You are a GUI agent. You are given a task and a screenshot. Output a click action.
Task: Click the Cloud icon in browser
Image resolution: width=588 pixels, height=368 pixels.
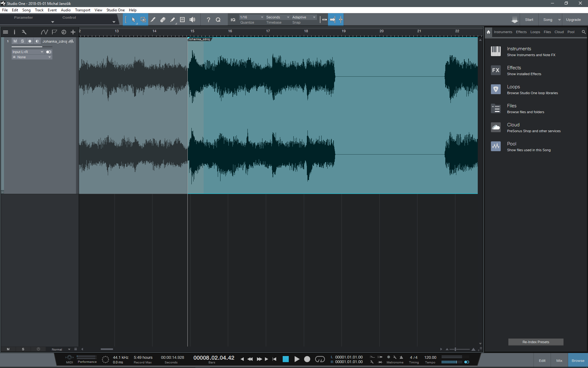(496, 127)
